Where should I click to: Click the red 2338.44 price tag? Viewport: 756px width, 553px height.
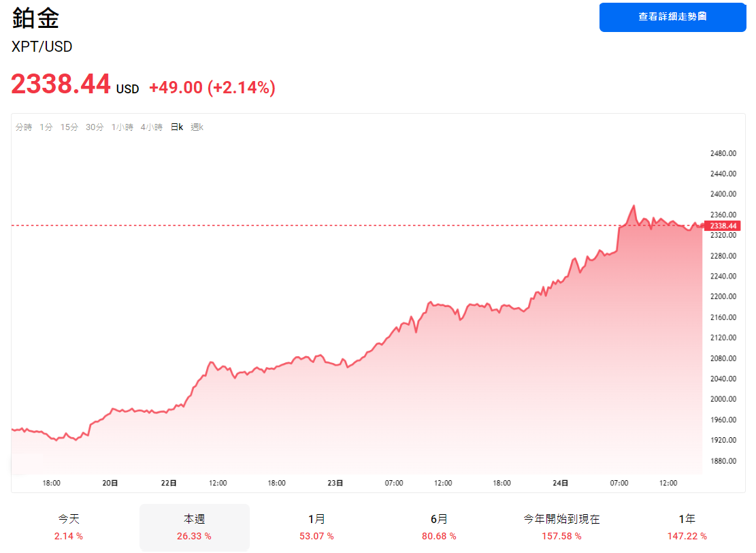(724, 225)
